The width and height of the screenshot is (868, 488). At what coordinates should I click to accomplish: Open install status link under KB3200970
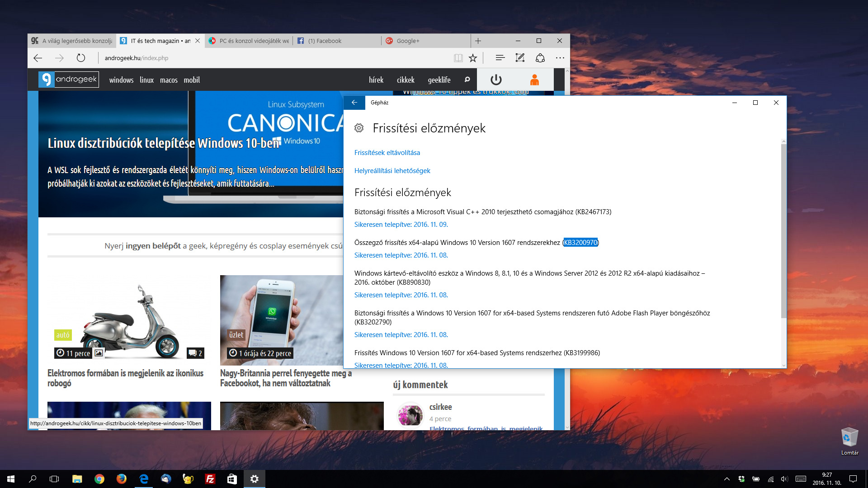[401, 255]
